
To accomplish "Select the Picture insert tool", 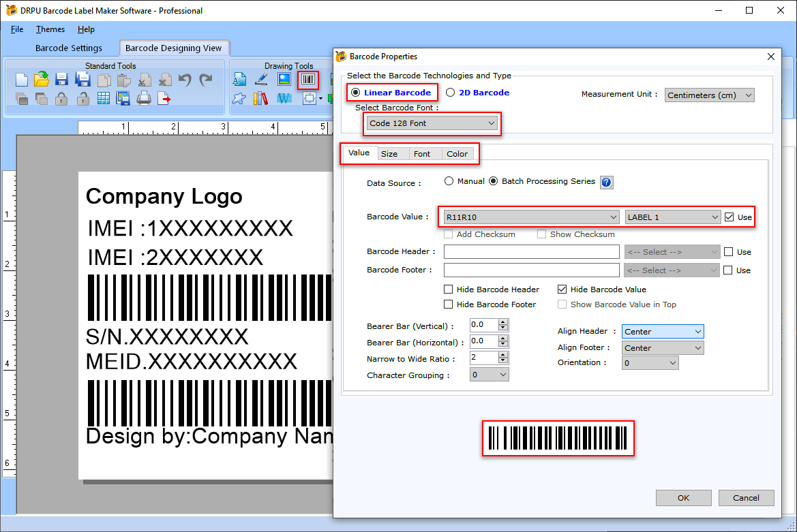I will 284,79.
